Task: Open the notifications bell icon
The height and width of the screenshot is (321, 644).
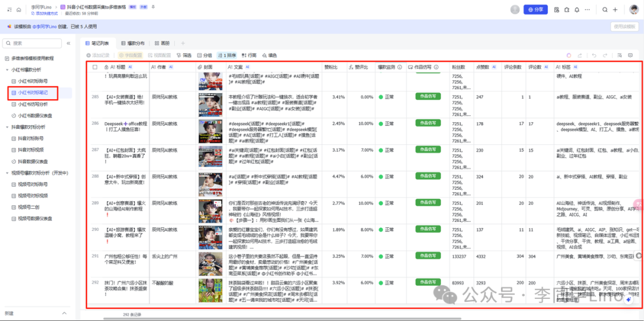Action: [577, 10]
